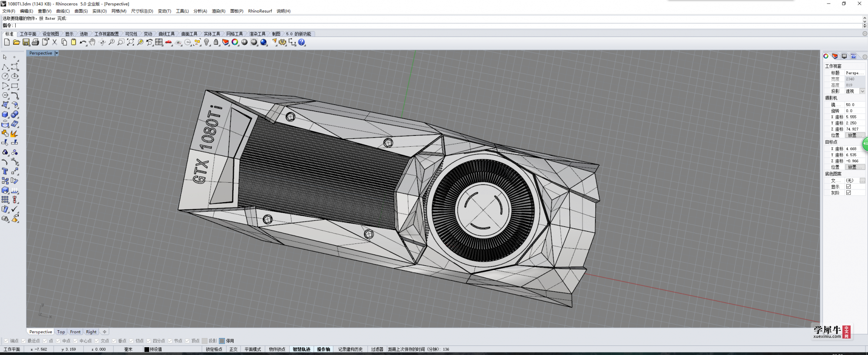Click the padlock Lock icon

(216, 42)
